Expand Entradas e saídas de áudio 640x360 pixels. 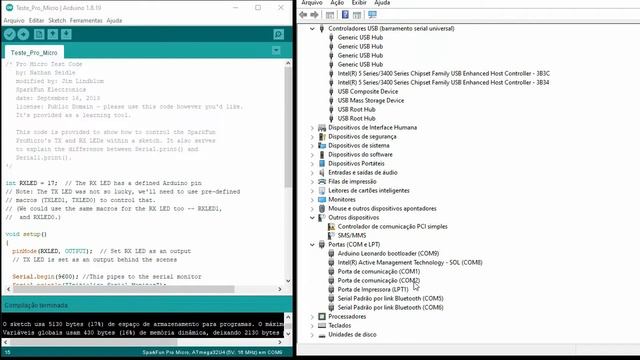[x=312, y=173]
